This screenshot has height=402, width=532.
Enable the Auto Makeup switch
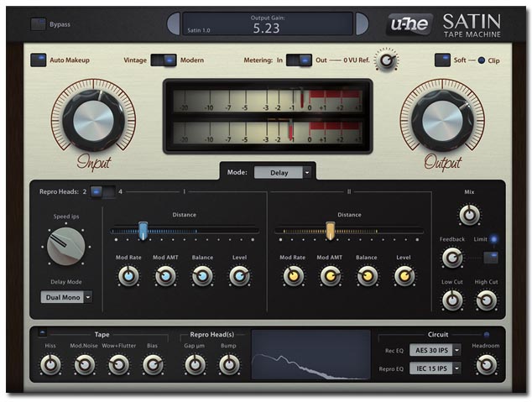point(39,60)
